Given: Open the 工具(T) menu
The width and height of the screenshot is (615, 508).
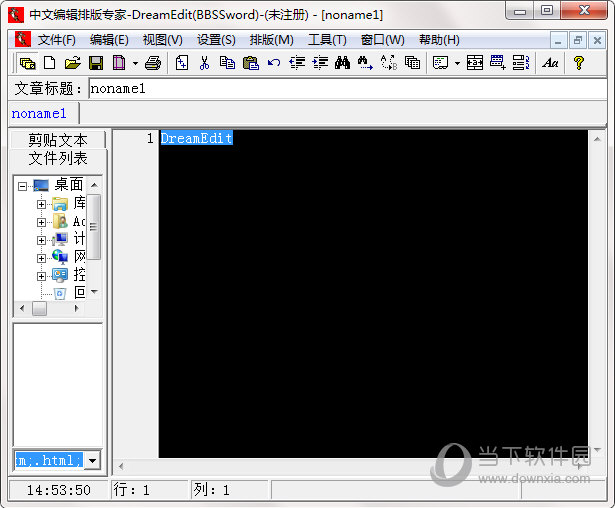Looking at the screenshot, I should (327, 40).
